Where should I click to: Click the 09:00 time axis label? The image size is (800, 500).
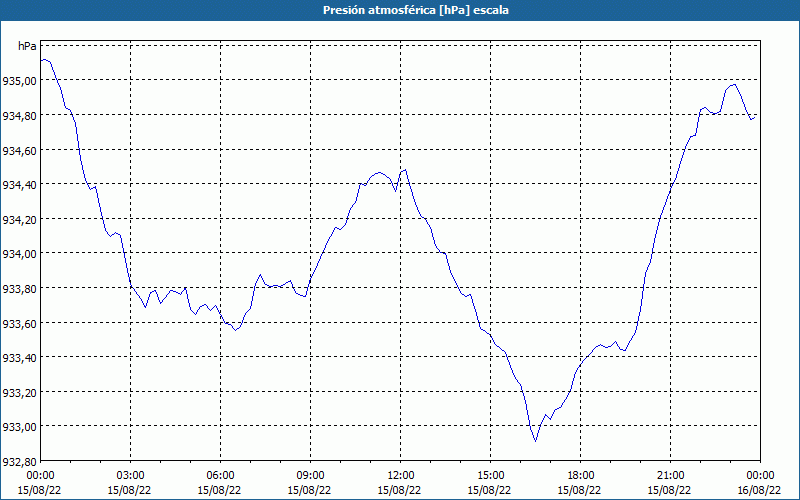click(x=311, y=475)
